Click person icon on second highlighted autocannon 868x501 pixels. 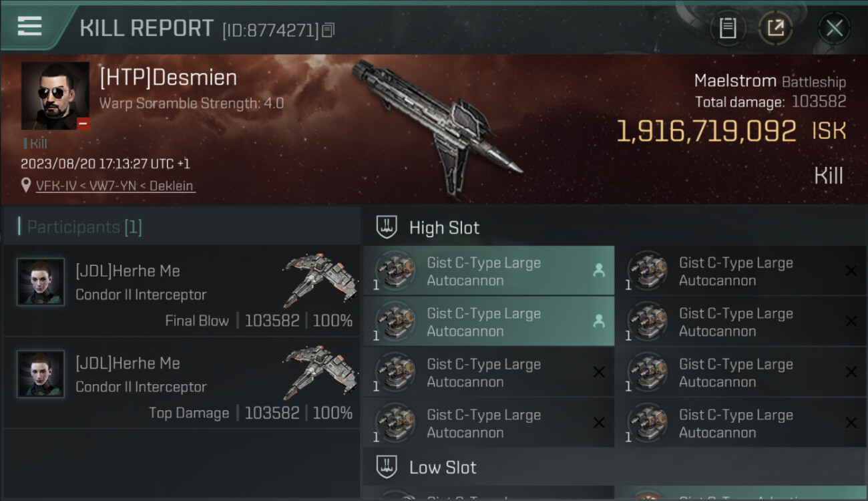click(598, 321)
